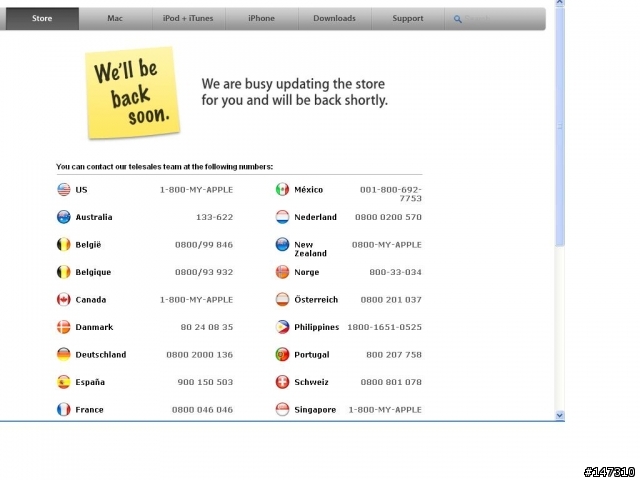Image resolution: width=640 pixels, height=480 pixels.
Task: Click the New Zealand flag icon
Action: pos(282,244)
